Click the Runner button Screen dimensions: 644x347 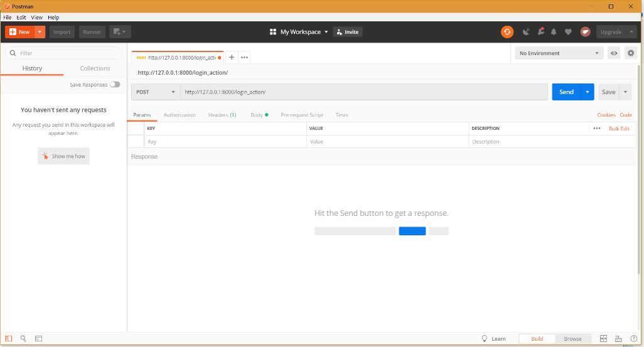(92, 31)
